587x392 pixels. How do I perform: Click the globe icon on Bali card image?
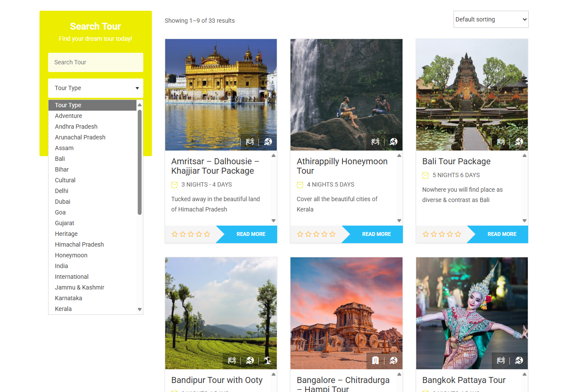[x=519, y=142]
